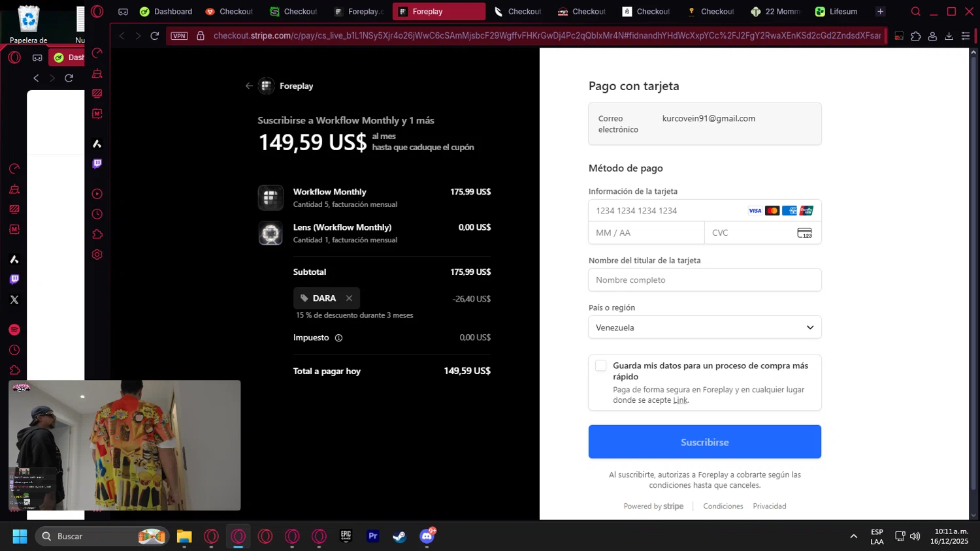Open the Windows Start menu
980x551 pixels.
[x=20, y=536]
